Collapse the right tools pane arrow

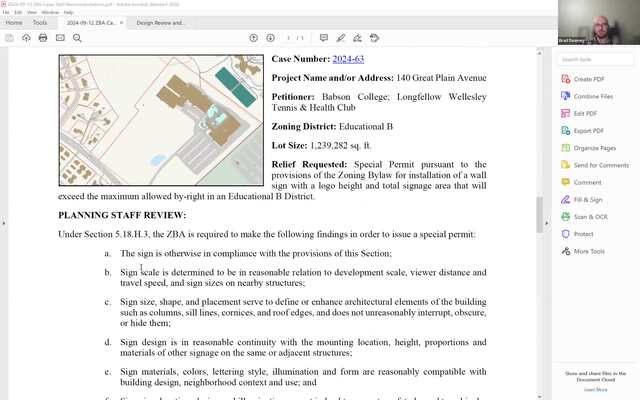click(548, 223)
